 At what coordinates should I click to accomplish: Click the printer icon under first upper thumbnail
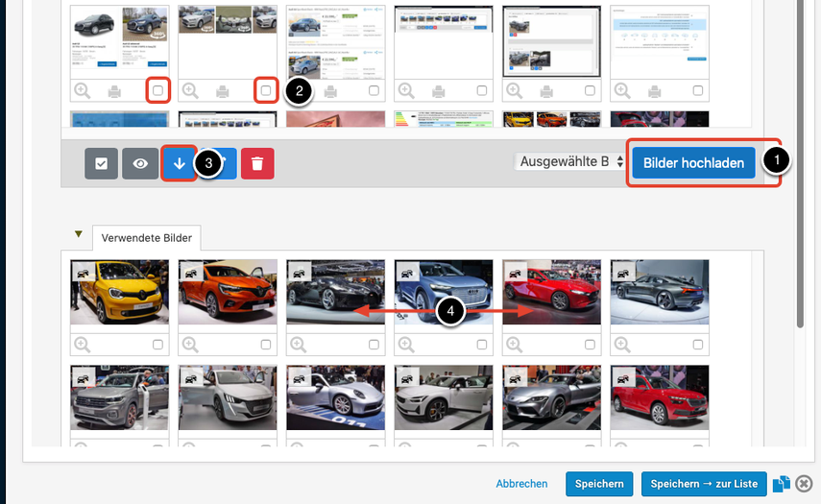116,91
